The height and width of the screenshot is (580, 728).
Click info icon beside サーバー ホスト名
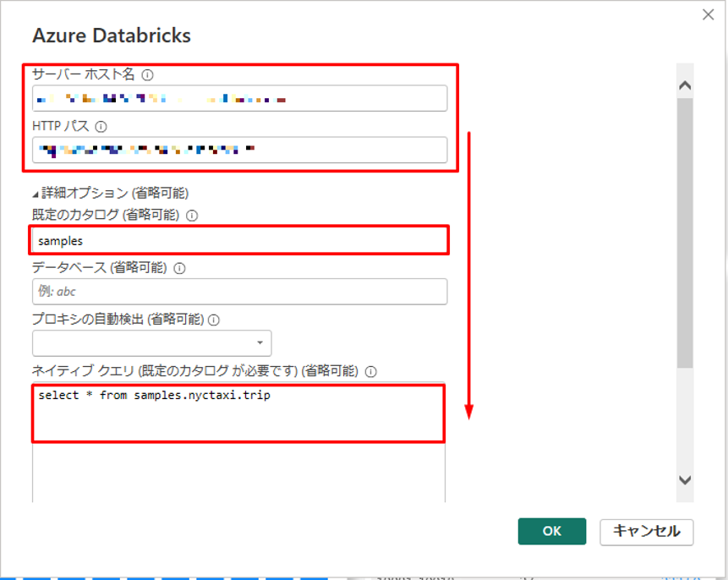(x=147, y=74)
